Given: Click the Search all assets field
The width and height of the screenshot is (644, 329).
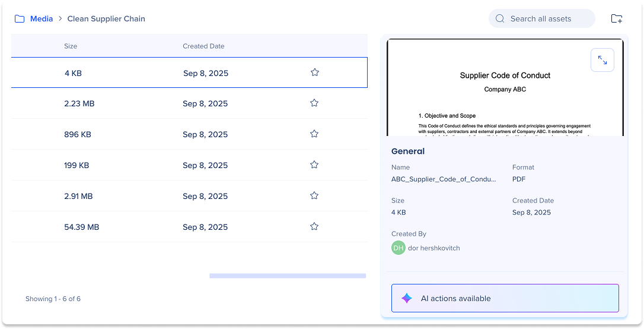Looking at the screenshot, I should click(x=548, y=18).
